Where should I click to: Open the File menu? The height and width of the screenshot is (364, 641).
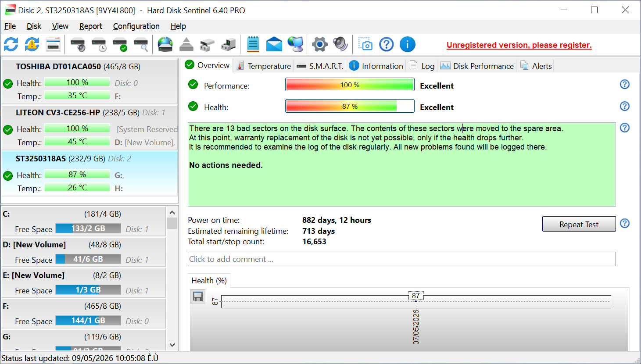[x=10, y=26]
